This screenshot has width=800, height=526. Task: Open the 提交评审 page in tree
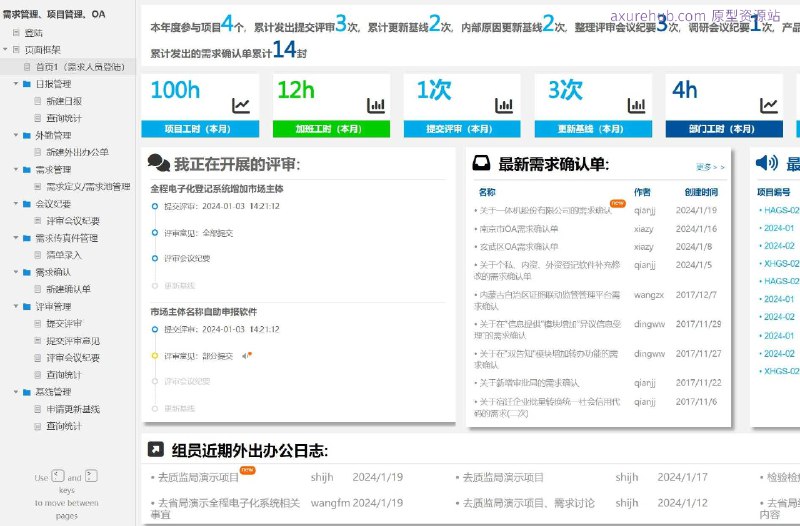coord(64,323)
